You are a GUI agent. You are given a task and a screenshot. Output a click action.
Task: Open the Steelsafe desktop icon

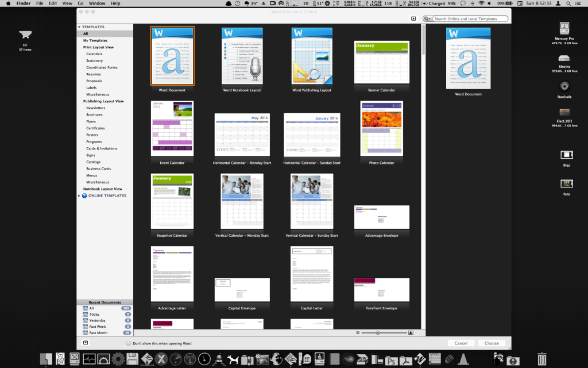[x=564, y=87]
